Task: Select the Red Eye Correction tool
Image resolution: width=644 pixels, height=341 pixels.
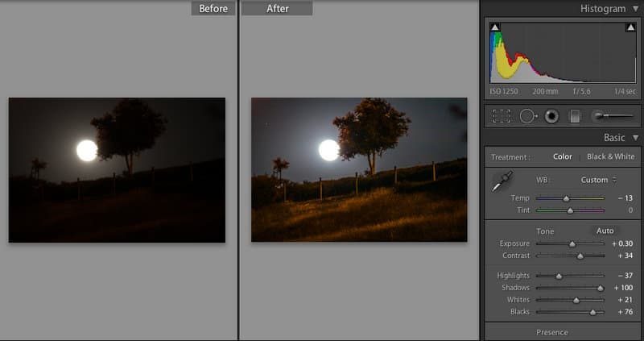Action: 551,116
